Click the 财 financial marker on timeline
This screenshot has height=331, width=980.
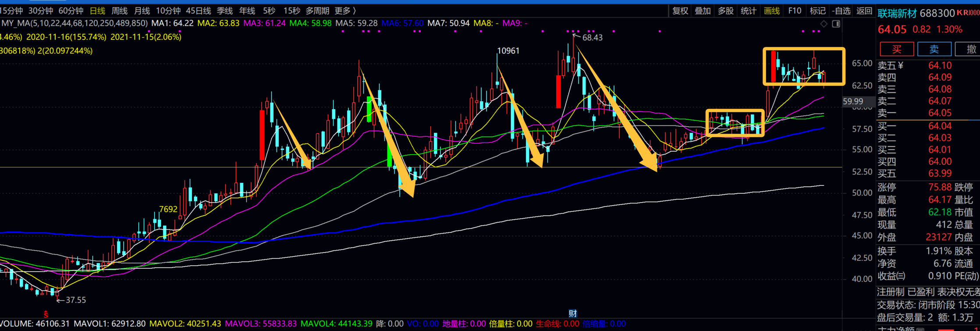click(572, 313)
